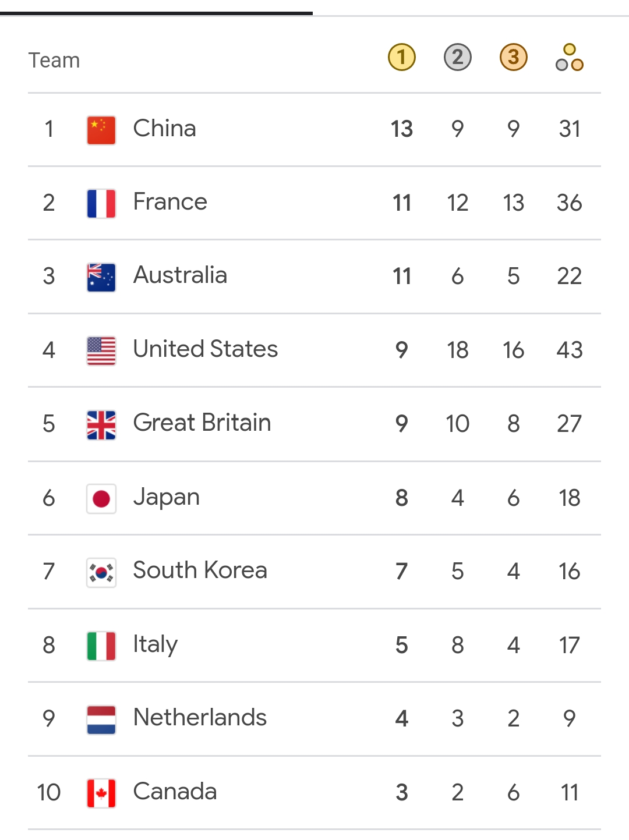Select the active tab underline at top
Image resolution: width=629 pixels, height=840 pixels.
(156, 13)
